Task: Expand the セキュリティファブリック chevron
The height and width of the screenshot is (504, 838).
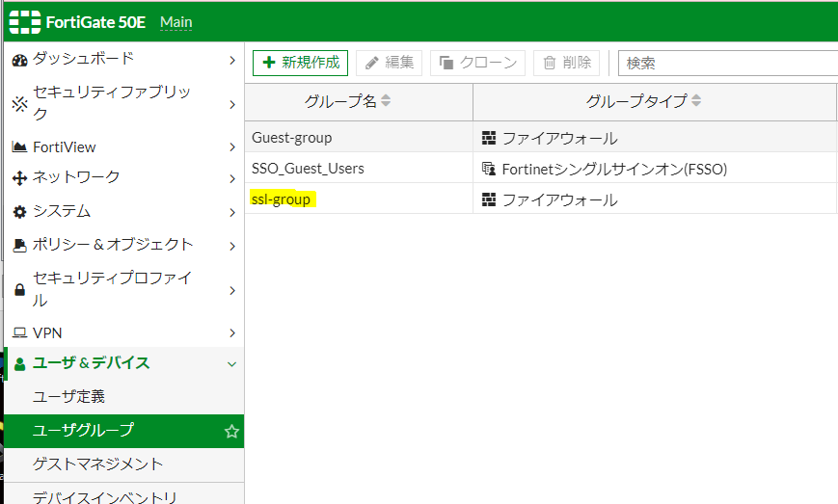Action: 232,104
